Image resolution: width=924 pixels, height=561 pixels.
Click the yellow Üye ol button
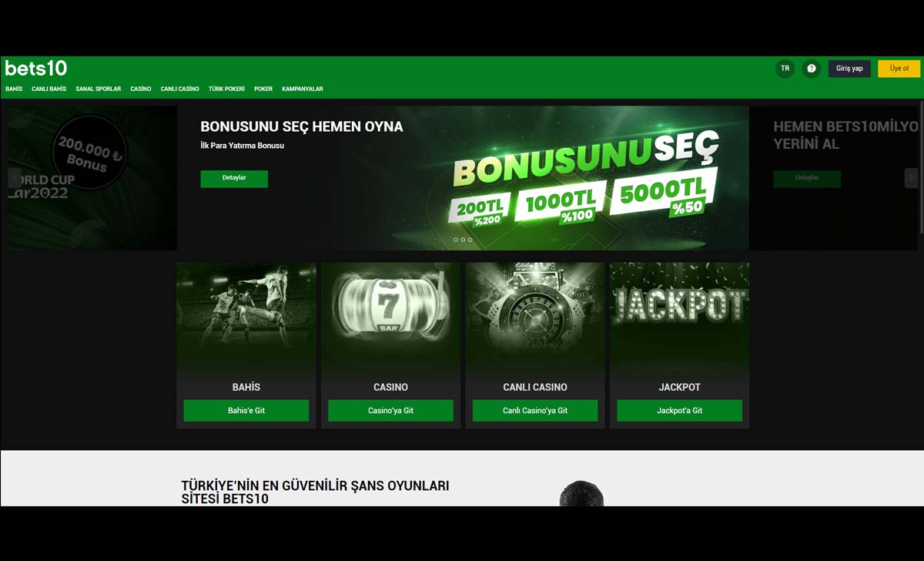(x=899, y=69)
